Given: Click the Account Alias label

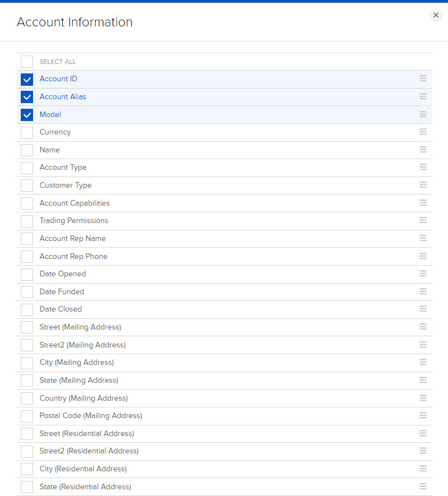Looking at the screenshot, I should [x=63, y=96].
